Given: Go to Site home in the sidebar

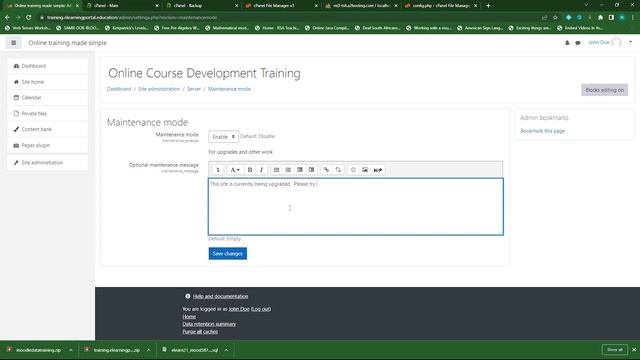Looking at the screenshot, I should [47, 82].
